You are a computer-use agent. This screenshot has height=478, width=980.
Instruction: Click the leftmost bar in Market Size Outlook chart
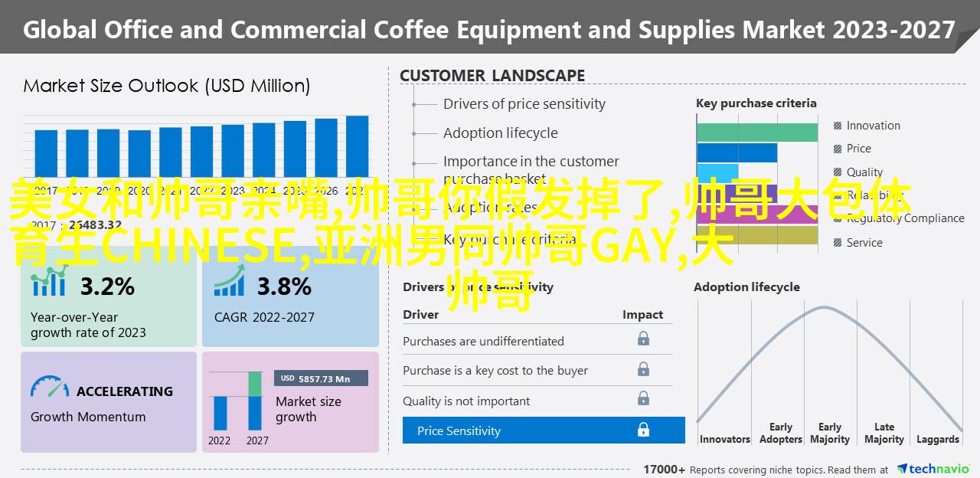pyautogui.click(x=46, y=153)
